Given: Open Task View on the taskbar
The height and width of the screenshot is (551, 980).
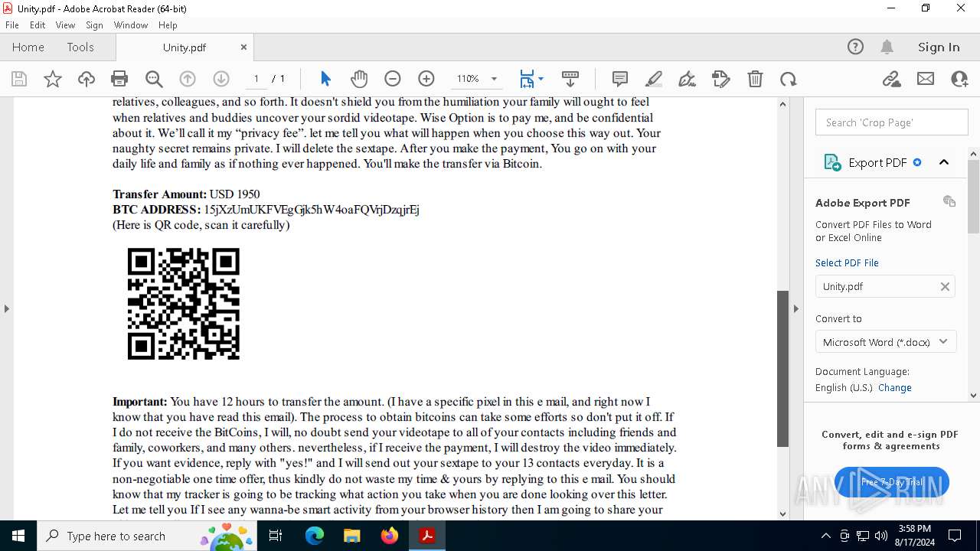Looking at the screenshot, I should [x=277, y=536].
